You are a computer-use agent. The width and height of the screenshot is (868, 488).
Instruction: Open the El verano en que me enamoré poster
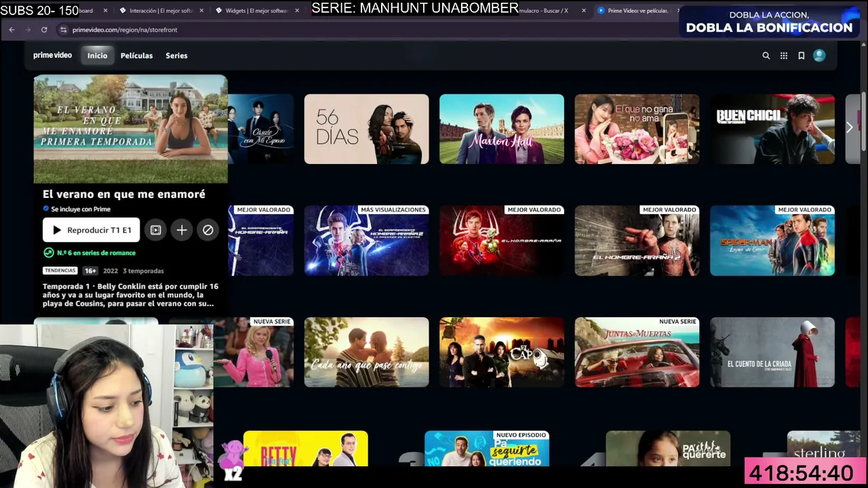coord(131,129)
